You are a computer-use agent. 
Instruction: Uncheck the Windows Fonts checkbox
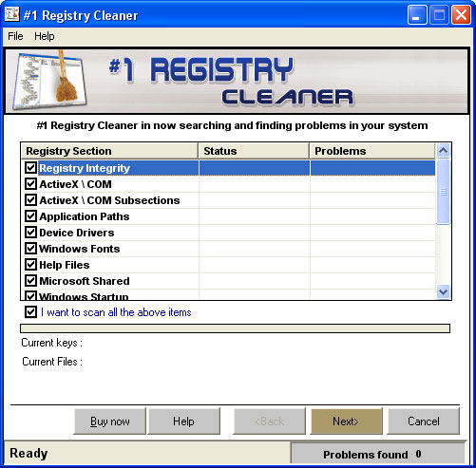[30, 248]
